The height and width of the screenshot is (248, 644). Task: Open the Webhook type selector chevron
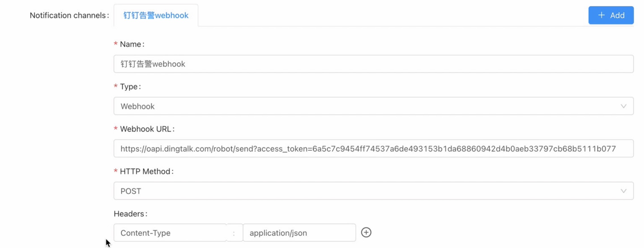623,106
